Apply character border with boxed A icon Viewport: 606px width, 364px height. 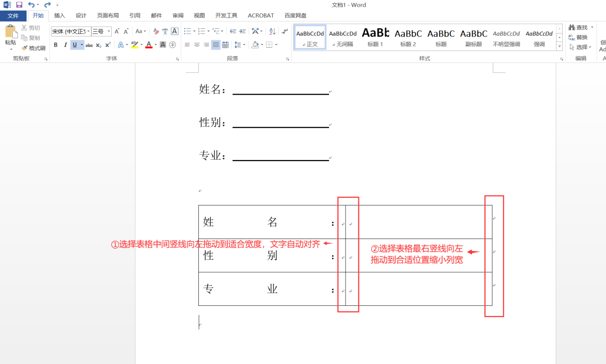pyautogui.click(x=175, y=31)
